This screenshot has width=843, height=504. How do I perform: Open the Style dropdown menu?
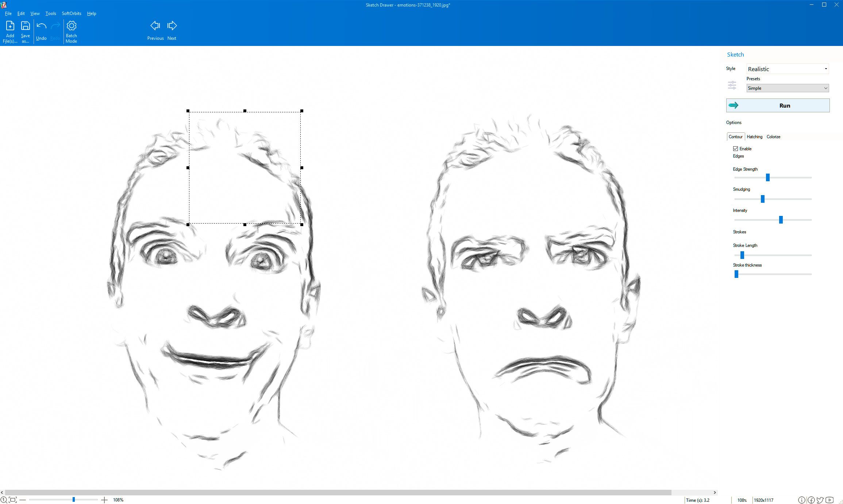787,69
